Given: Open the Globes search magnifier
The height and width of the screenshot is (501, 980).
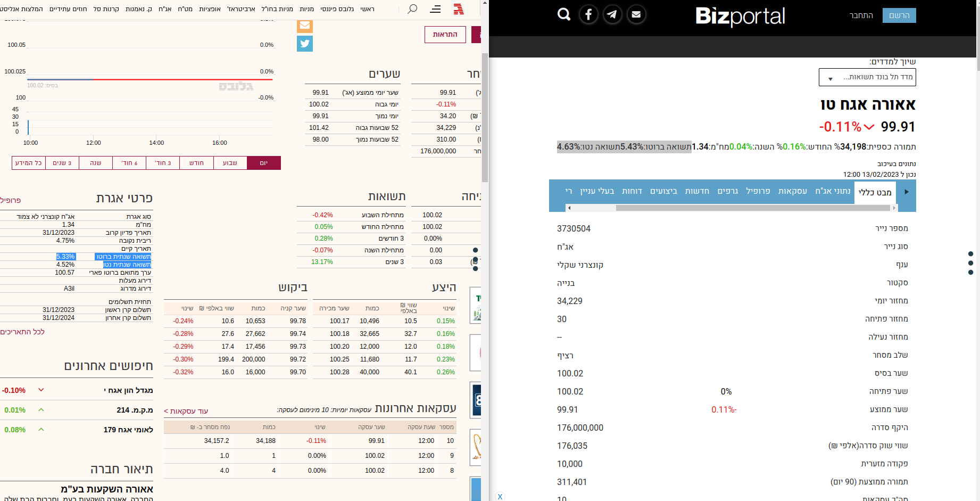Looking at the screenshot, I should click(x=412, y=9).
